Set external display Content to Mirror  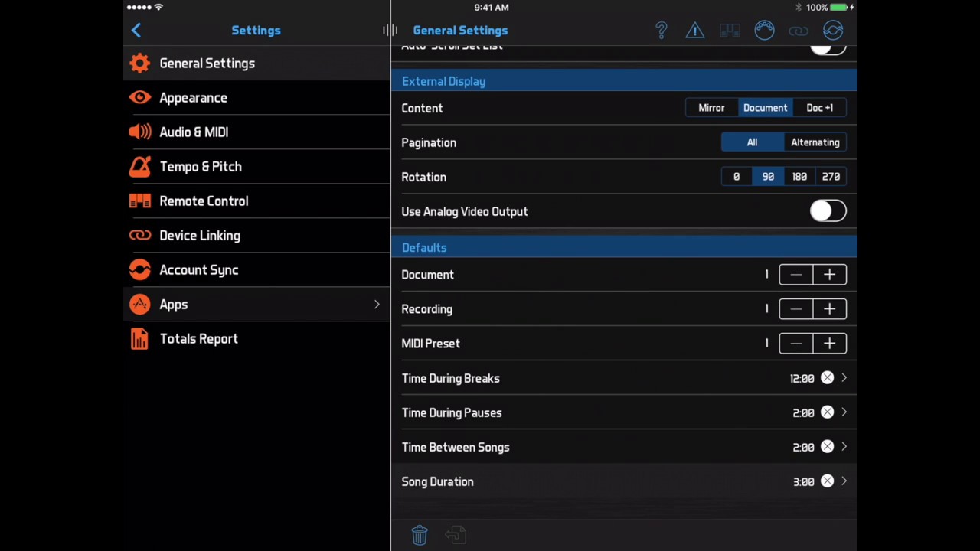coord(711,108)
